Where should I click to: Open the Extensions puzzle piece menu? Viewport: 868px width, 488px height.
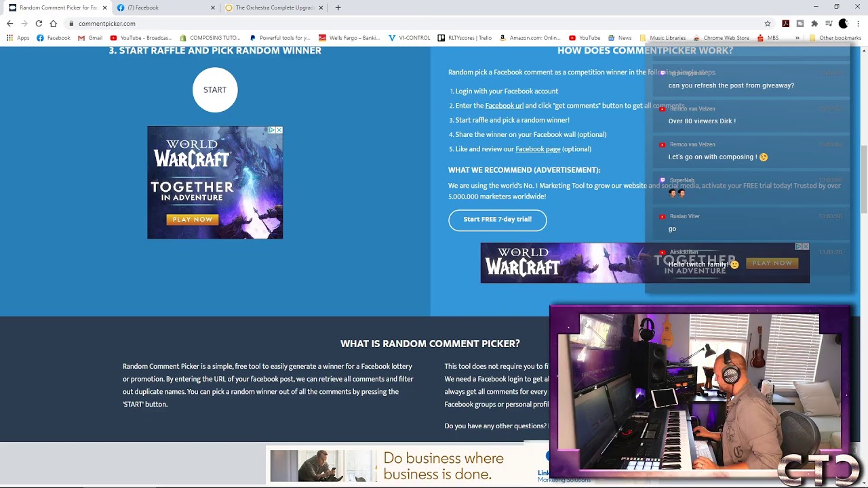pyautogui.click(x=814, y=23)
